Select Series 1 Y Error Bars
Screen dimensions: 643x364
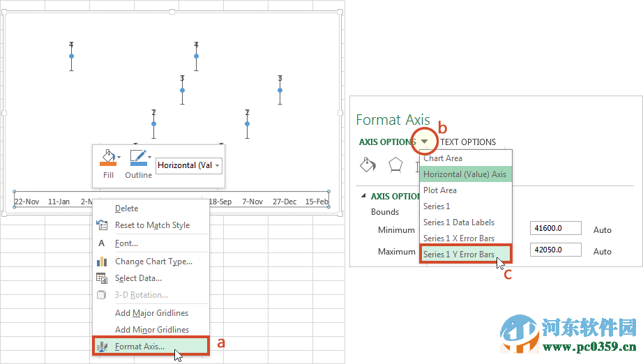click(466, 254)
